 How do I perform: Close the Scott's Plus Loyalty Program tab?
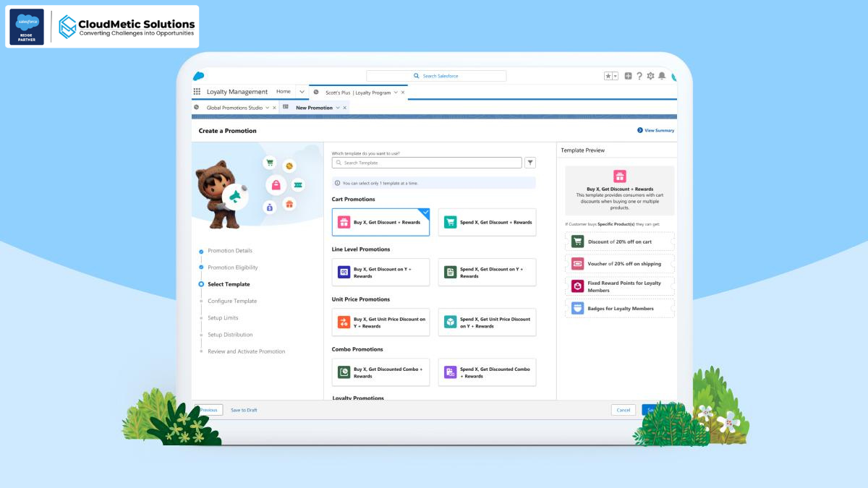[403, 93]
